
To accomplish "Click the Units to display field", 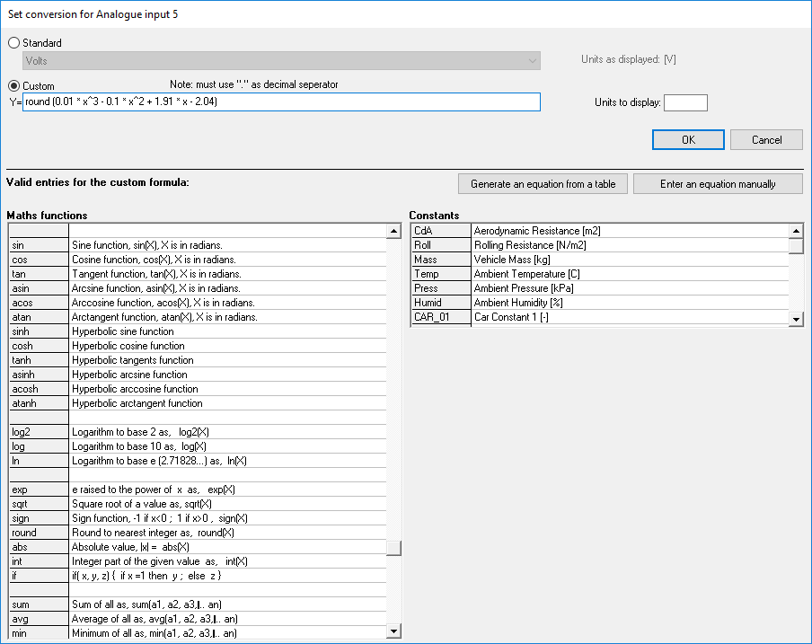I will 685,102.
